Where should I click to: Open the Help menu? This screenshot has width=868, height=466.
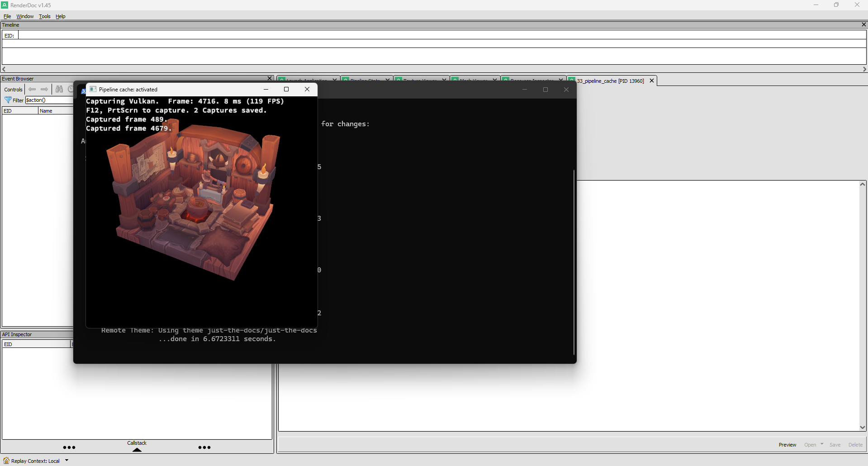(x=61, y=16)
